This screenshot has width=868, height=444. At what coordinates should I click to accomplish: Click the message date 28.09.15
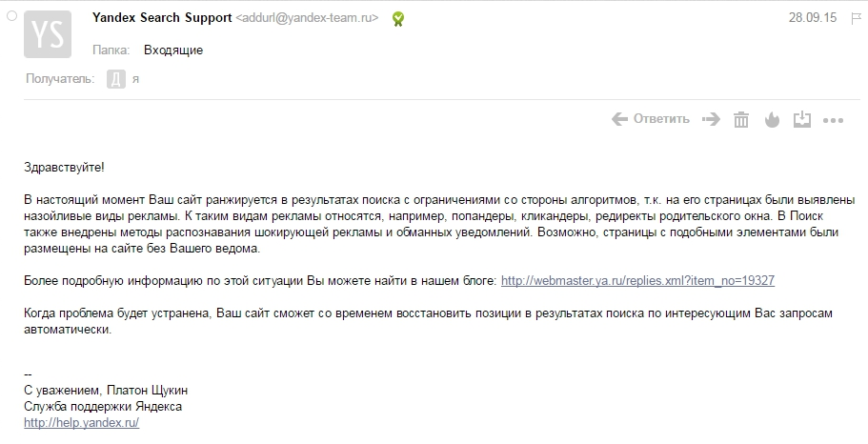813,18
